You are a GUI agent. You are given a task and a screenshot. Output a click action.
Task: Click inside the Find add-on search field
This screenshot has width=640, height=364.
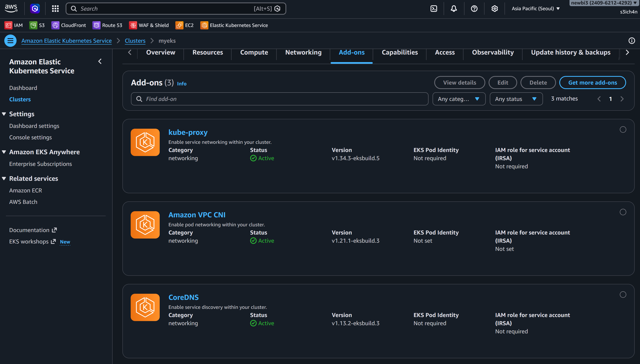point(279,99)
